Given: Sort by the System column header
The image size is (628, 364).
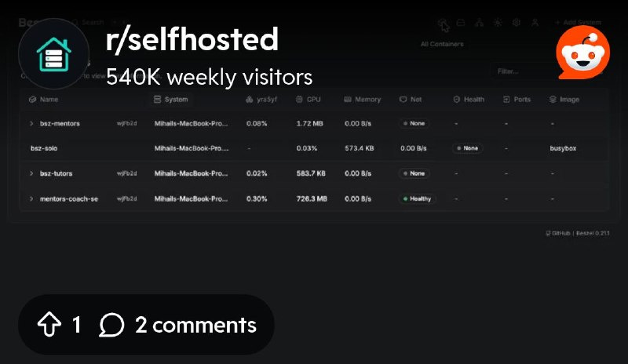Looking at the screenshot, I should click(170, 100).
